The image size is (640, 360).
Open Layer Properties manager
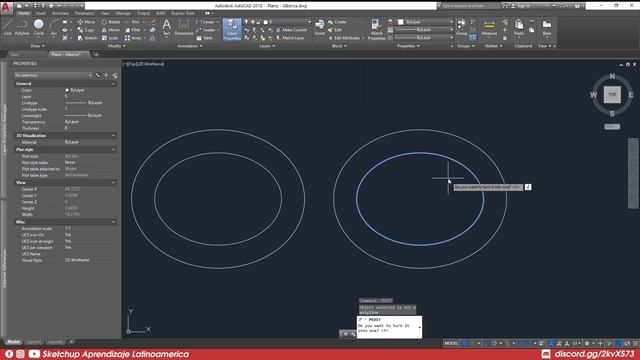click(x=232, y=29)
